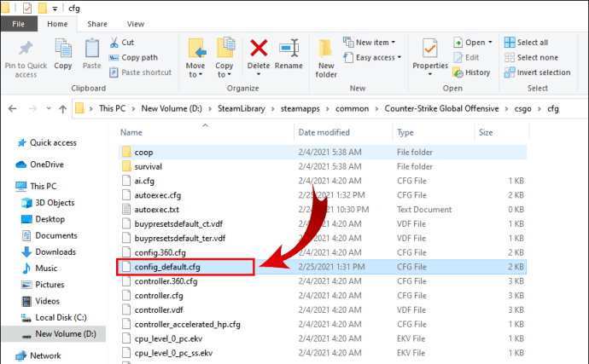The height and width of the screenshot is (364, 589).
Task: Click the Forward navigation arrow
Action: click(x=32, y=109)
